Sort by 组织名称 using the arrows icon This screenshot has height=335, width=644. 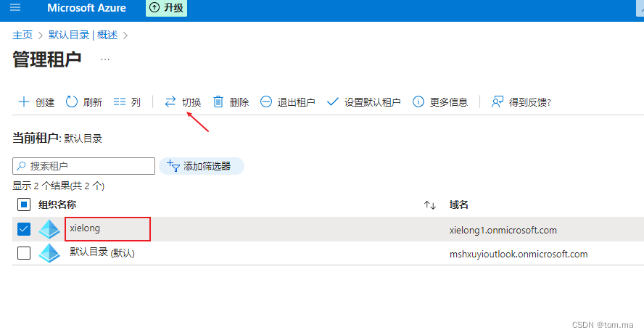coord(429,205)
